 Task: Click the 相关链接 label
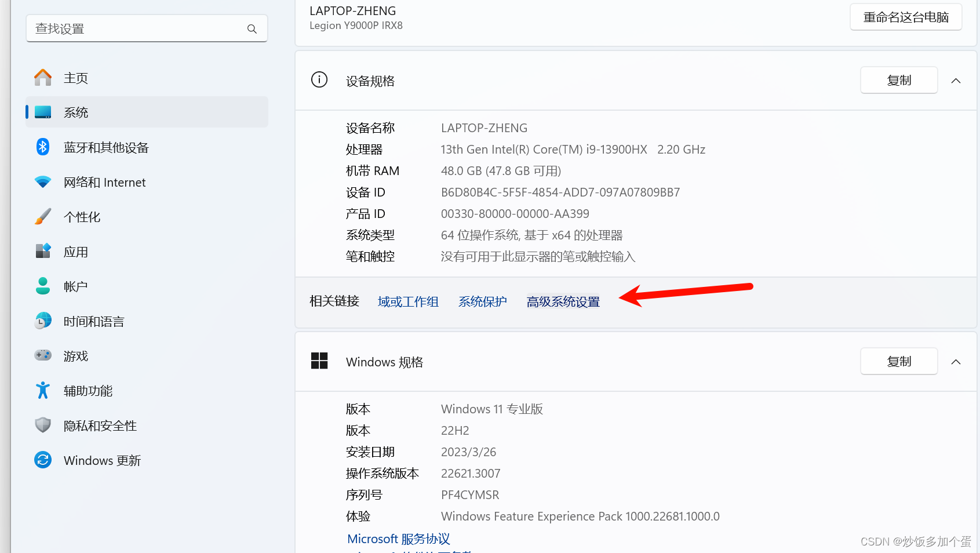pyautogui.click(x=334, y=301)
